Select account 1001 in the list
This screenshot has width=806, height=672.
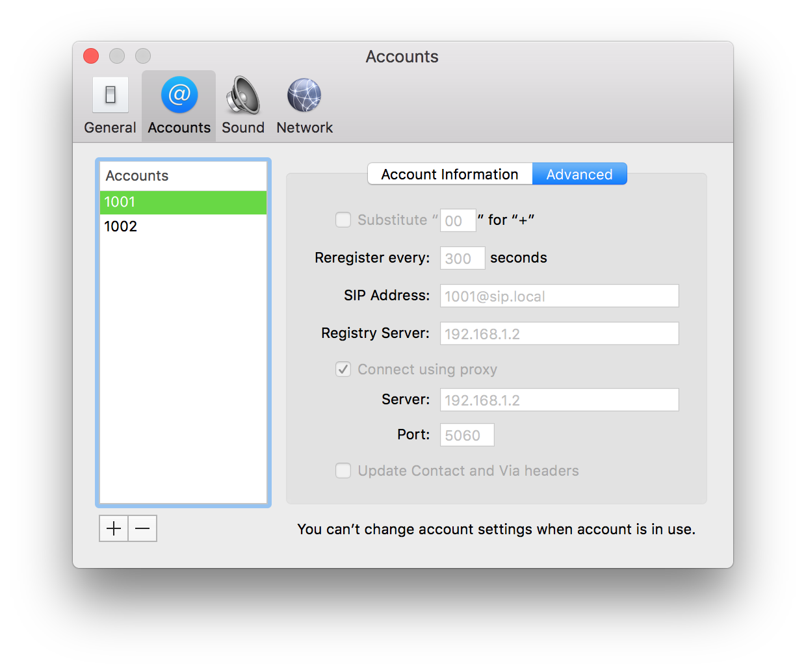pos(183,202)
